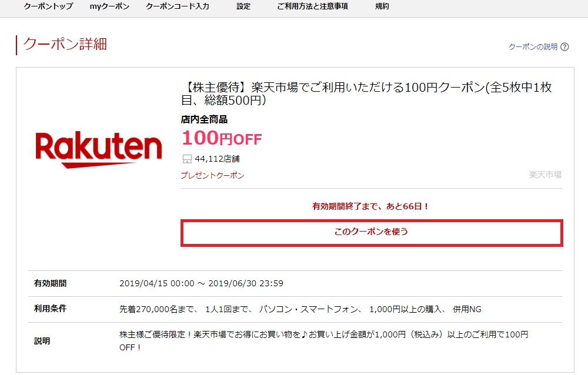Click the クーポン詳細 page heading
Screen dimensions: 588x375
pos(65,44)
